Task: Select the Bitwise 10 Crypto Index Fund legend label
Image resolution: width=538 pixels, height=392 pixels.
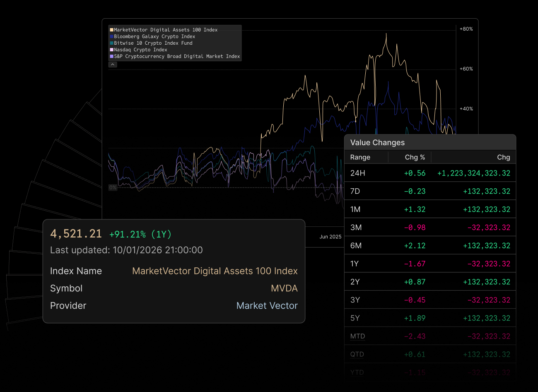Action: click(x=153, y=43)
